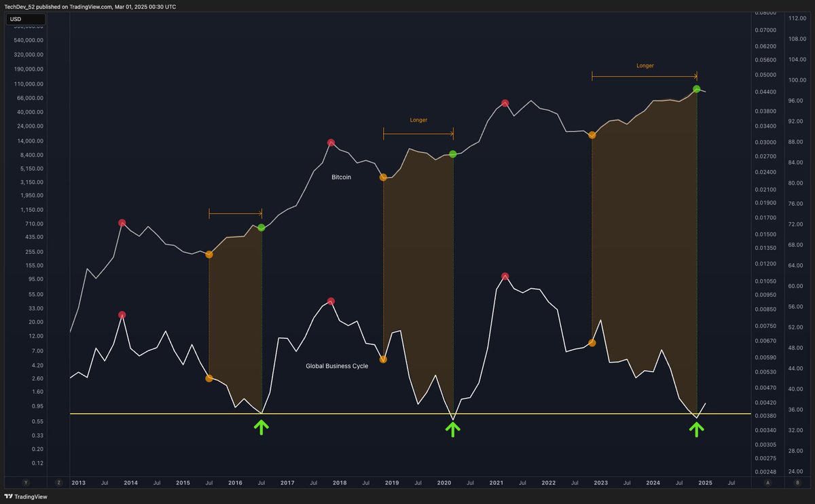Viewport: 815px width, 504px height.
Task: Click the 2024 time axis label
Action: point(653,483)
